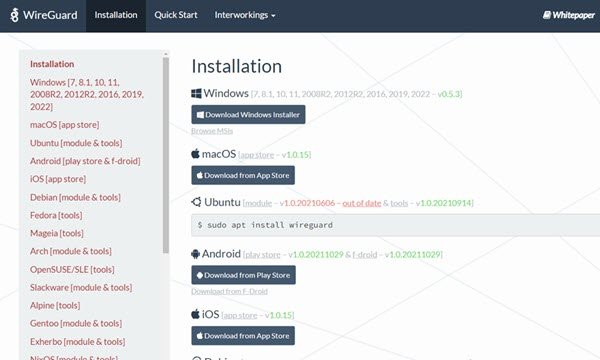Click the Installation page heading
This screenshot has width=600, height=360.
pyautogui.click(x=236, y=66)
